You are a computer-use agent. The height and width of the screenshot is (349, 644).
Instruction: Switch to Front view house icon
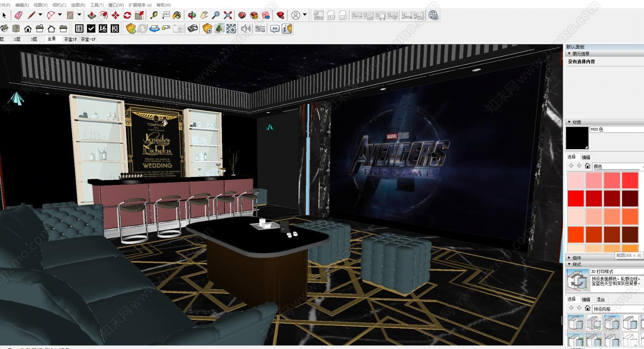28,29
